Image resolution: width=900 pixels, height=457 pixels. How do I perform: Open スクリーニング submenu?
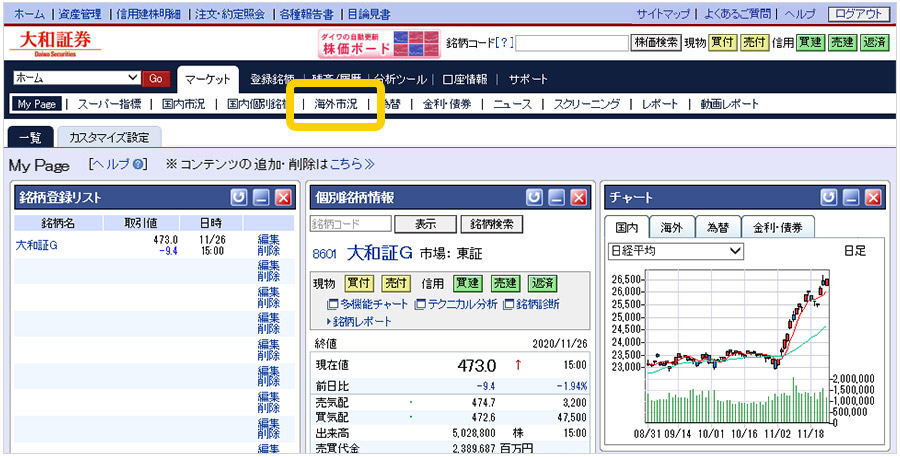click(x=587, y=104)
